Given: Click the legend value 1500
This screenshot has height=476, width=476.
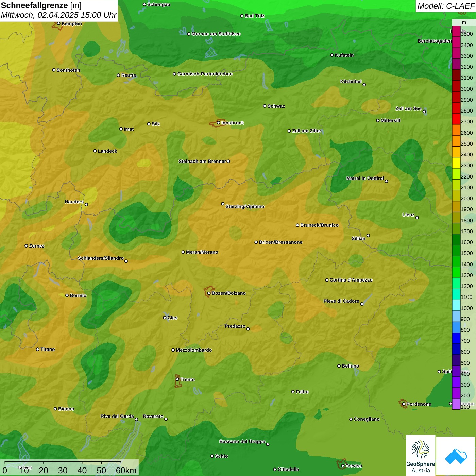Looking at the screenshot, I should 467,253.
